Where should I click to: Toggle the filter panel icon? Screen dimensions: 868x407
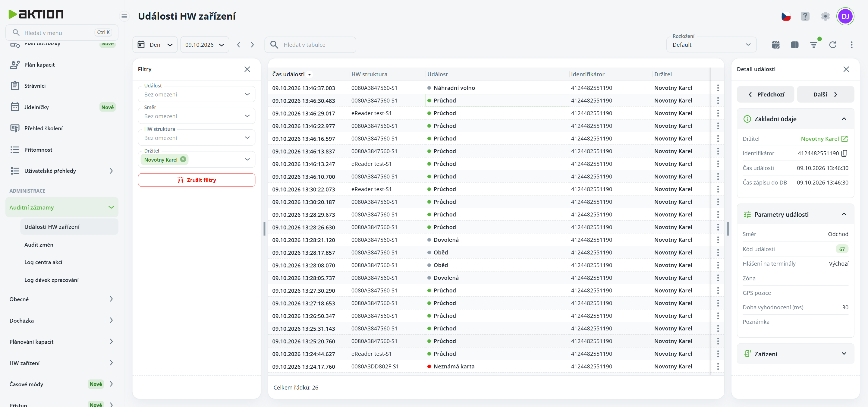coord(814,45)
